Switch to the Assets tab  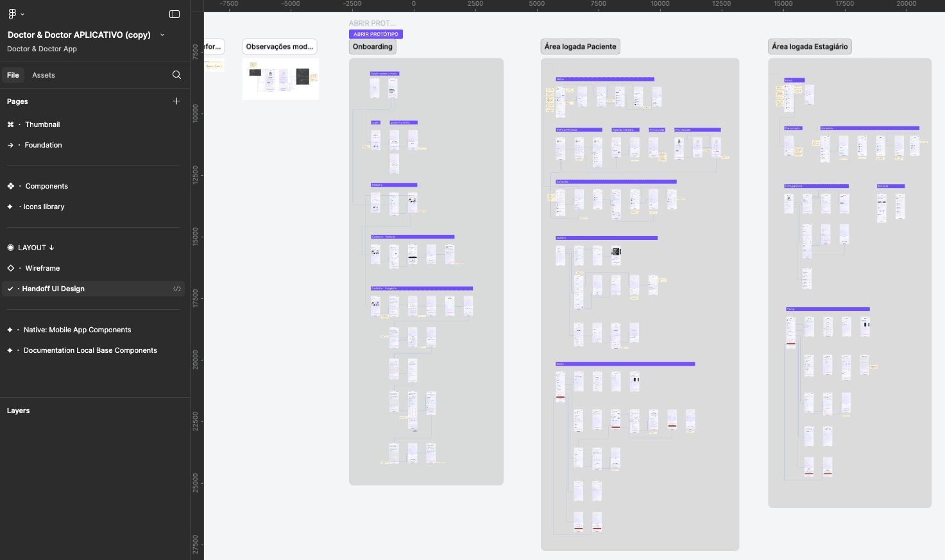pyautogui.click(x=43, y=74)
